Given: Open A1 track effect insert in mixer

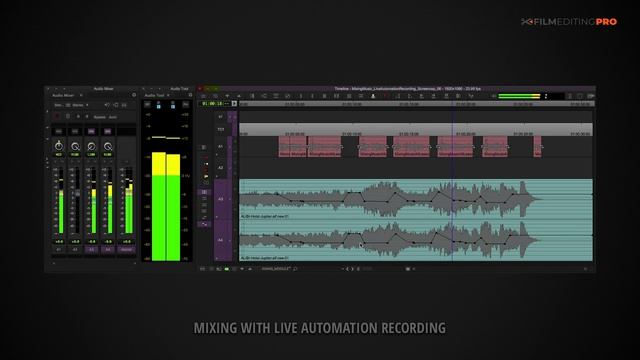Looking at the screenshot, I should (x=58, y=131).
